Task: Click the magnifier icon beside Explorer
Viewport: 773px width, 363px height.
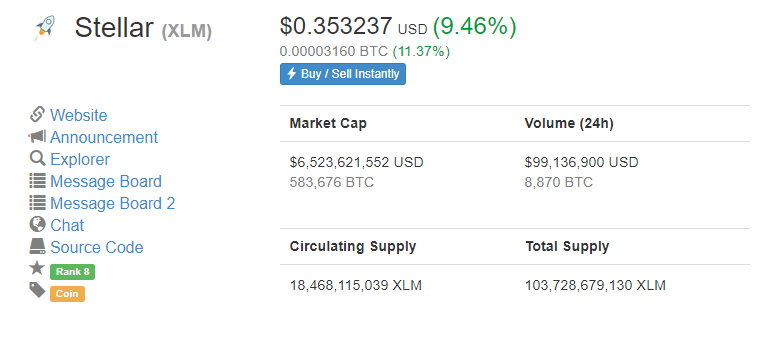Action: [37, 158]
